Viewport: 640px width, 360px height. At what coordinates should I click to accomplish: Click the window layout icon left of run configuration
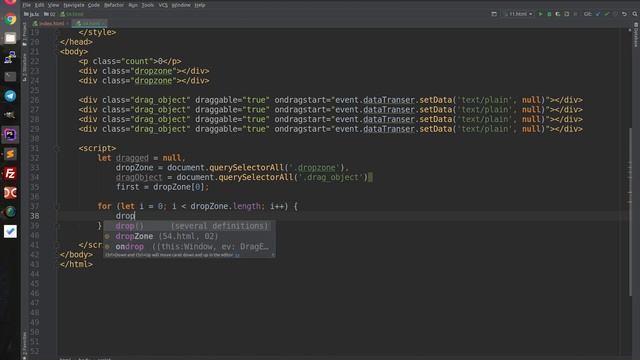click(494, 14)
